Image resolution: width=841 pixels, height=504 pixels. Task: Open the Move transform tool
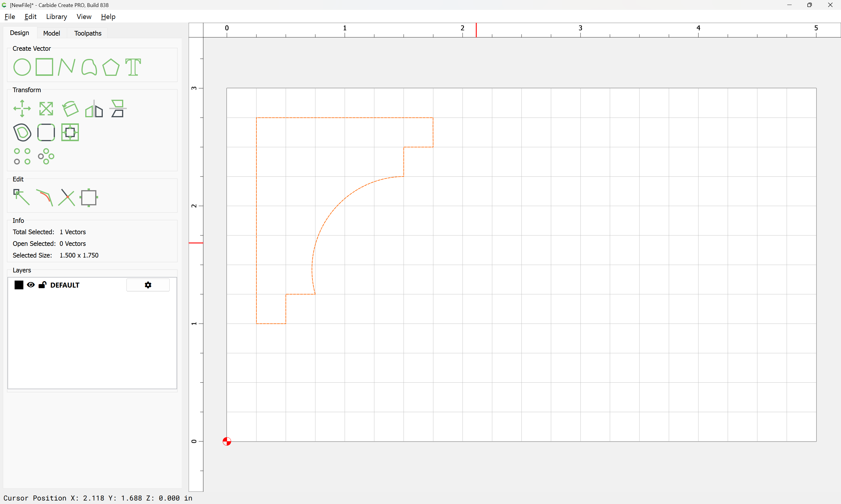pos(22,109)
